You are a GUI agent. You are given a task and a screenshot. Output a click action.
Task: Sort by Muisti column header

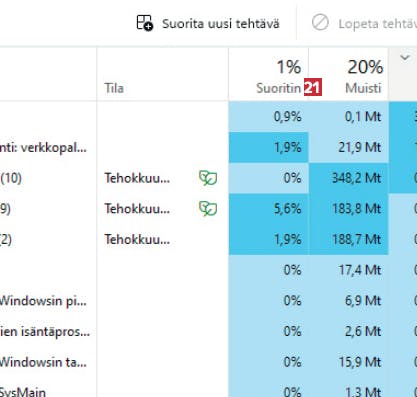(349, 75)
